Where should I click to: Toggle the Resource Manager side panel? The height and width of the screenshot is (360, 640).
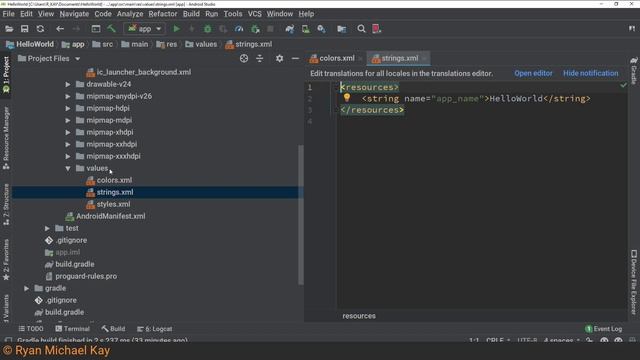pos(6,138)
